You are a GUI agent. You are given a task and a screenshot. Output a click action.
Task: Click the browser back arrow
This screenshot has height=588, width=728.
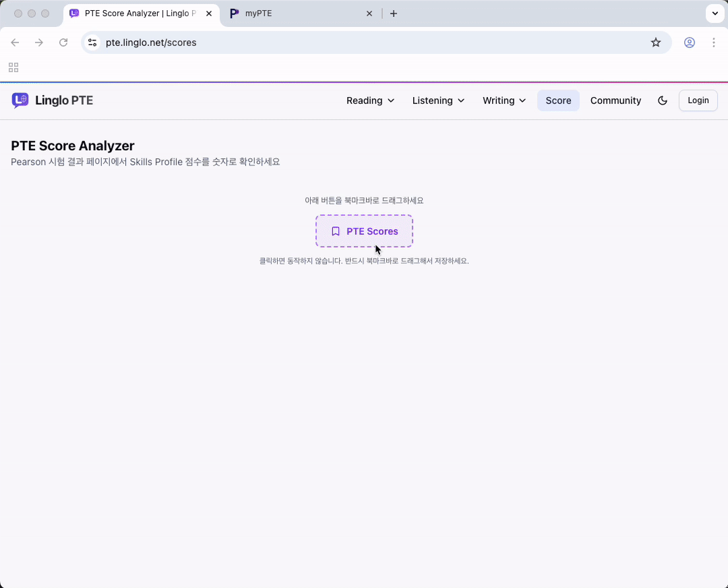pyautogui.click(x=15, y=42)
